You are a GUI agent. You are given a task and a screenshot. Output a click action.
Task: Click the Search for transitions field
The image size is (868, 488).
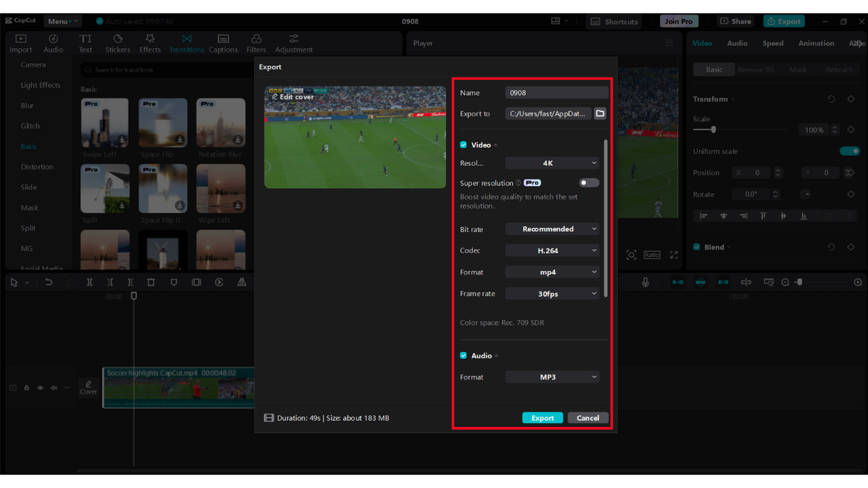(166, 70)
